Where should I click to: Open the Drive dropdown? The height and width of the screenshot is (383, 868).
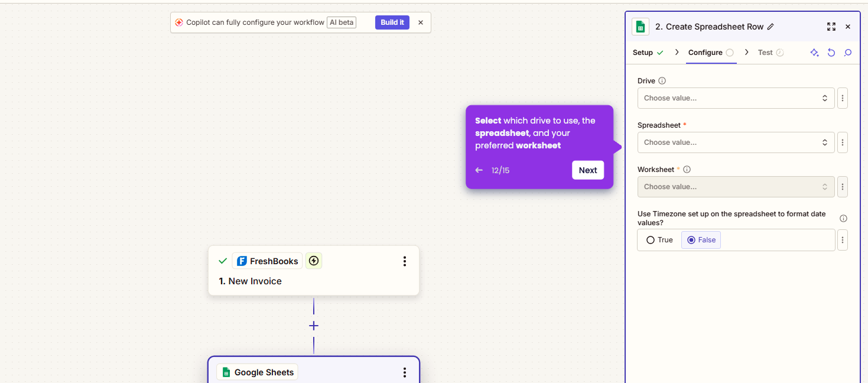click(736, 98)
